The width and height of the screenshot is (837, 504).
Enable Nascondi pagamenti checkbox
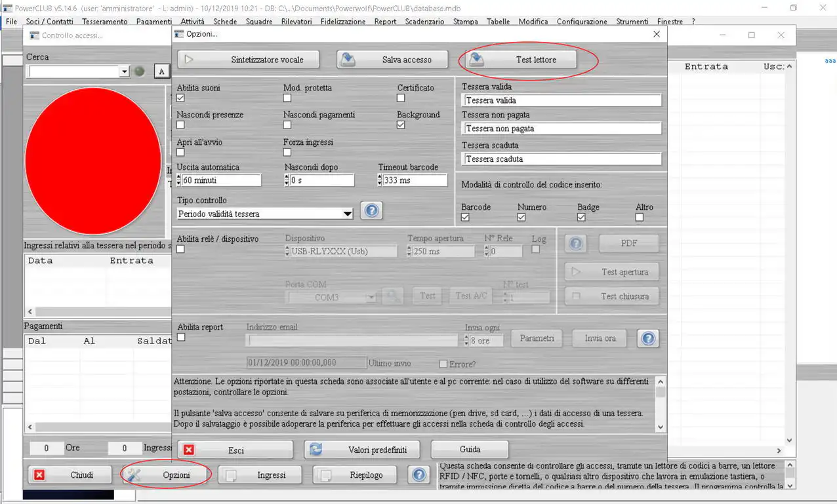coord(287,125)
